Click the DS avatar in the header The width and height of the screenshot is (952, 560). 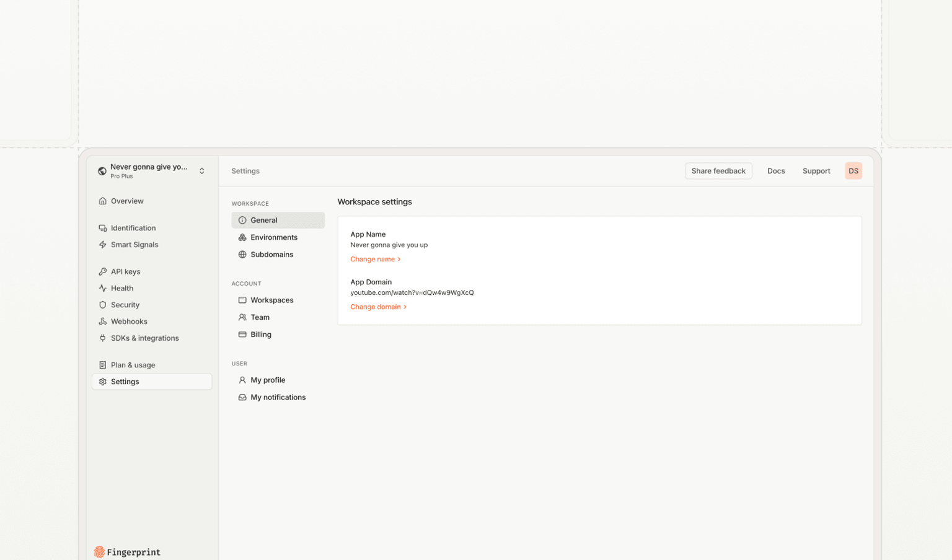coord(853,170)
